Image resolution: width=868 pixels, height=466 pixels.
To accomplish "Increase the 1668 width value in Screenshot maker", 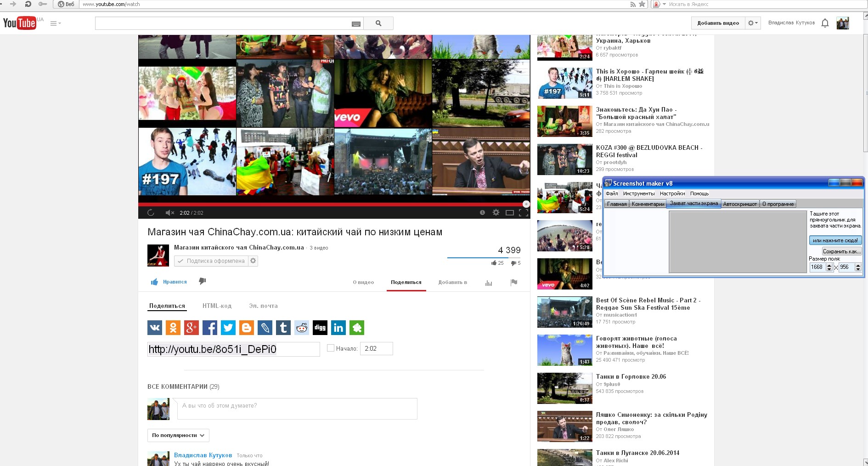I will (829, 265).
